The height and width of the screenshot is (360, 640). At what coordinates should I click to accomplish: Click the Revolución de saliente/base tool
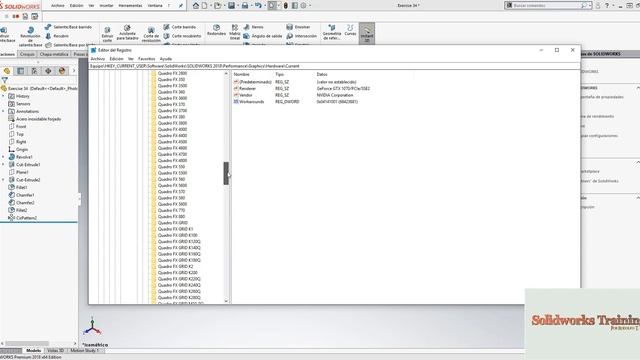30,36
